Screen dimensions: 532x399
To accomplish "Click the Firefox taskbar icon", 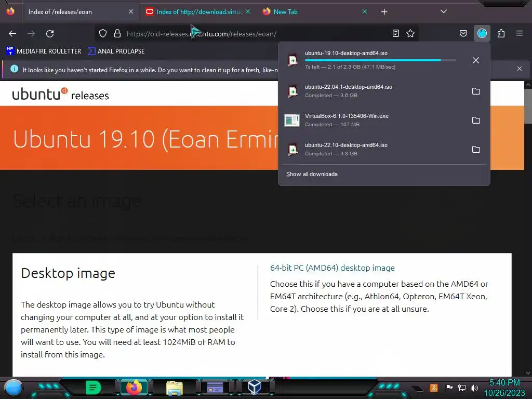I will coord(134,388).
